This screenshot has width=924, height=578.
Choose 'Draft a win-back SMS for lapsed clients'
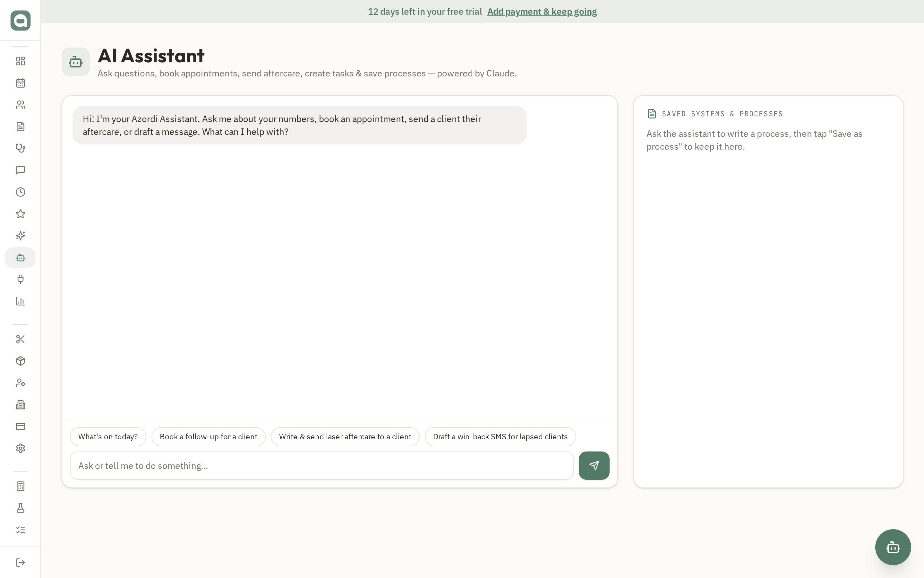click(x=500, y=437)
